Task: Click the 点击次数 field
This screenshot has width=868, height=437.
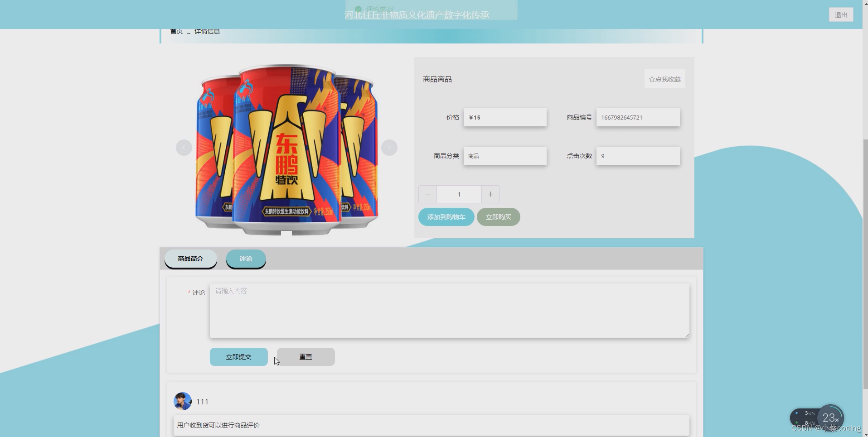Action: pyautogui.click(x=638, y=156)
